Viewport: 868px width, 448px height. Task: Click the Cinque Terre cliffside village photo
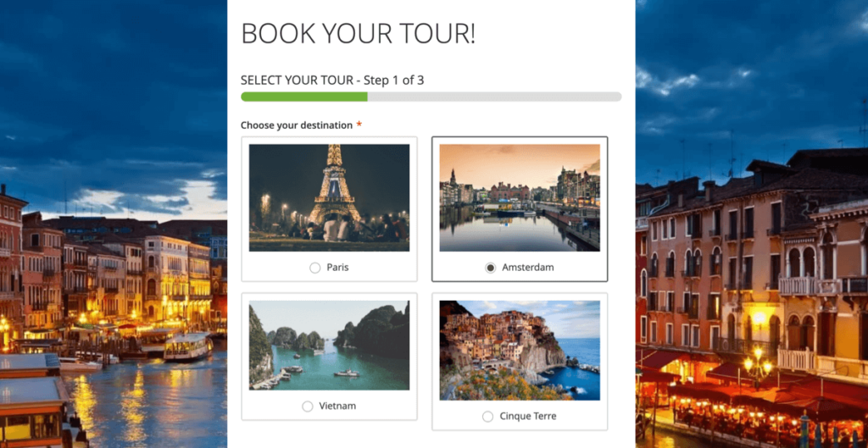[520, 350]
